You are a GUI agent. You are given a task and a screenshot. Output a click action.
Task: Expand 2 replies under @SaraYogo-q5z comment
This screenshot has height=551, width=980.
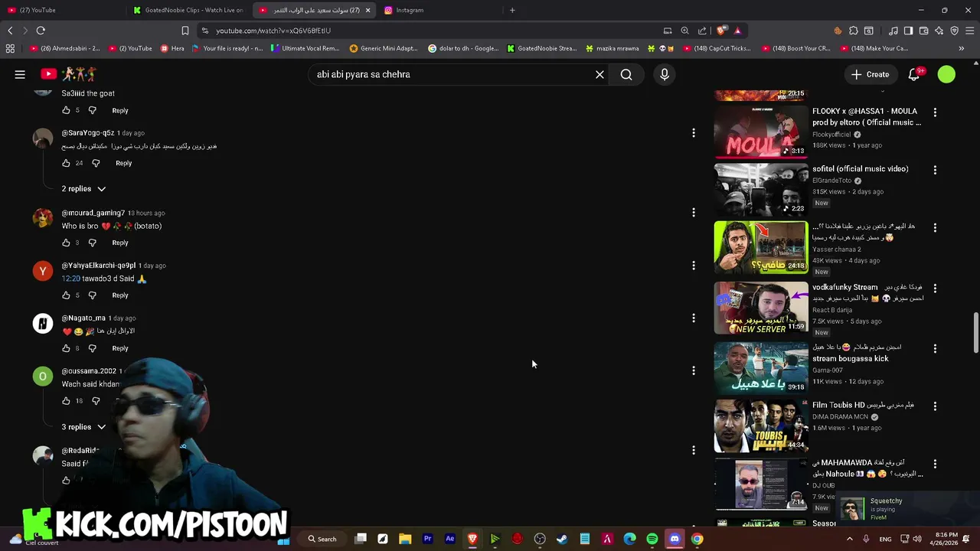pos(83,189)
